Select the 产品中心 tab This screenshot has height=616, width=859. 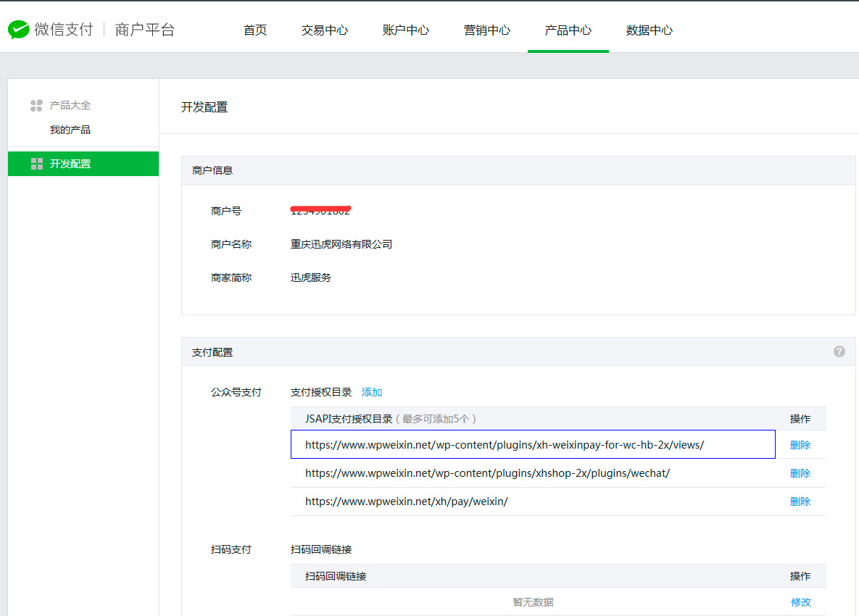coord(568,30)
